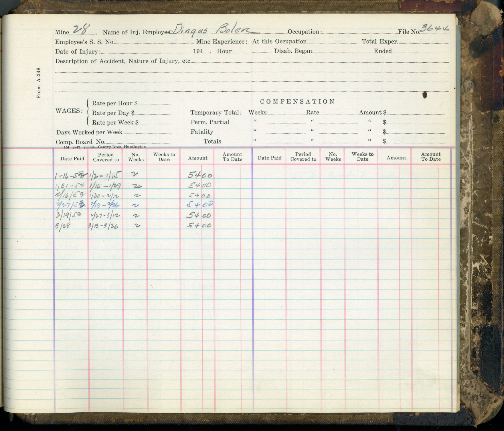The image size is (504, 431).
Task: Click the right-hand 'Period Covered to' header
Action: [303, 157]
